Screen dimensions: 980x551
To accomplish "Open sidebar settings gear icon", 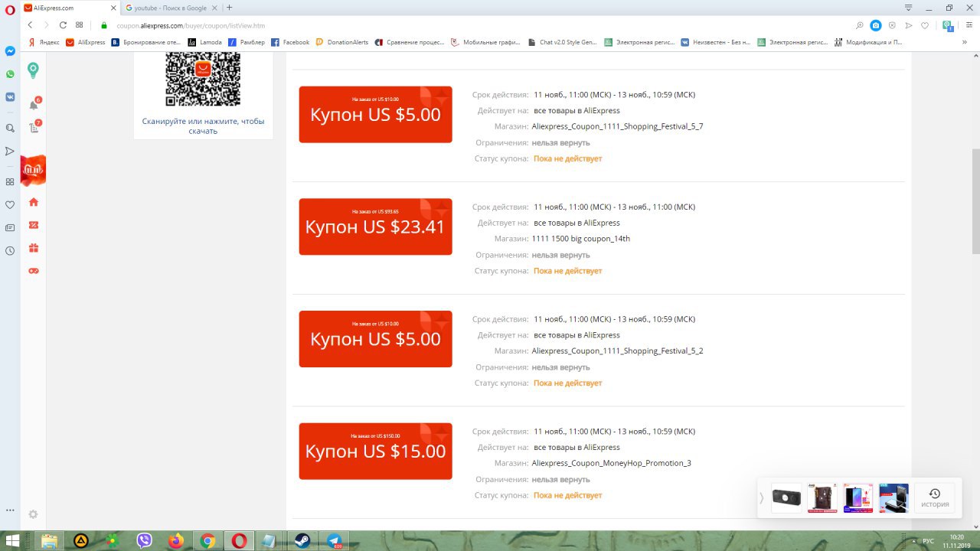I will point(33,514).
